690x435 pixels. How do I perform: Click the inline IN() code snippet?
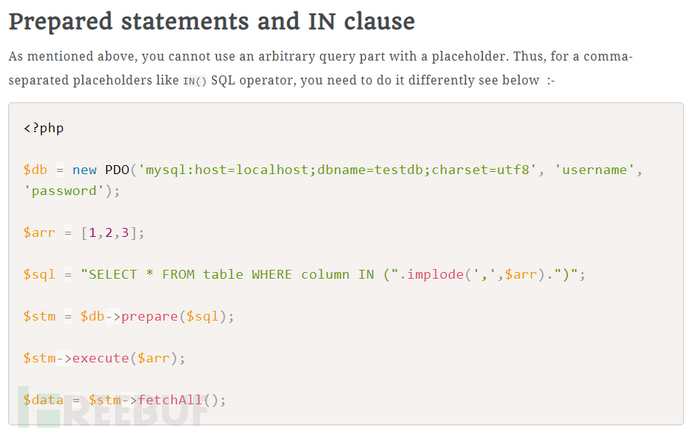(x=195, y=81)
